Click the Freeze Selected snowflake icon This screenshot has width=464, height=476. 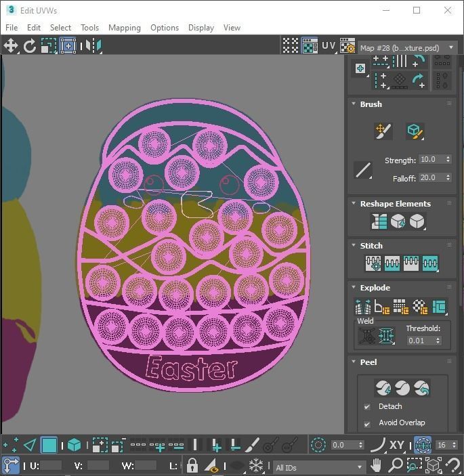pos(256,464)
